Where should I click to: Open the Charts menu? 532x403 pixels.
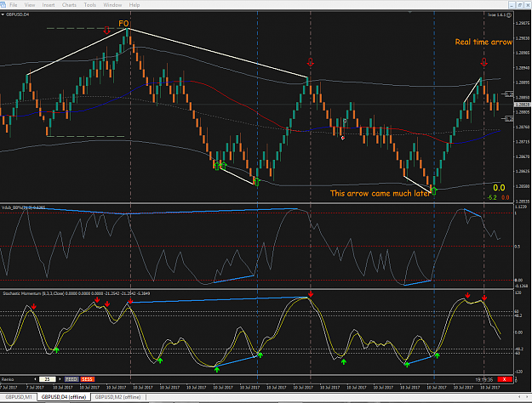point(69,5)
